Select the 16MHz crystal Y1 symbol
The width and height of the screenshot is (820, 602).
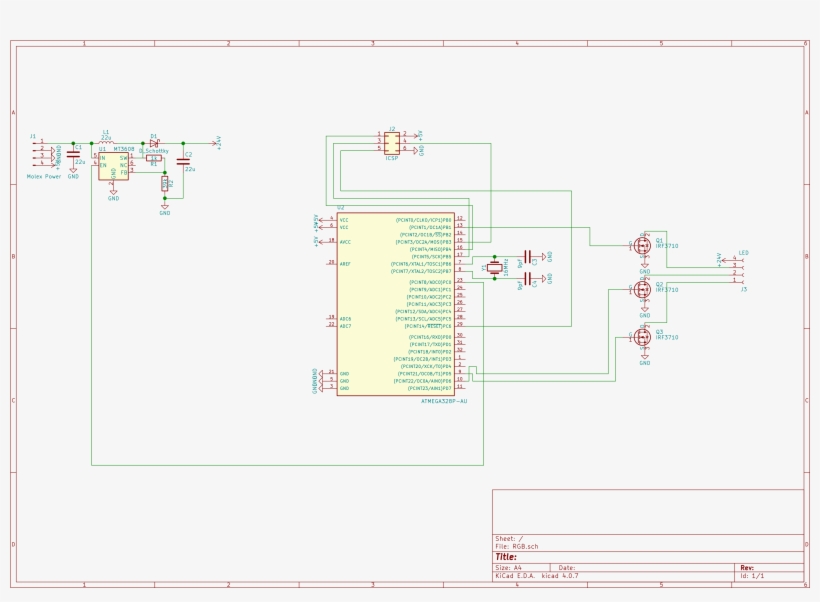[x=494, y=267]
